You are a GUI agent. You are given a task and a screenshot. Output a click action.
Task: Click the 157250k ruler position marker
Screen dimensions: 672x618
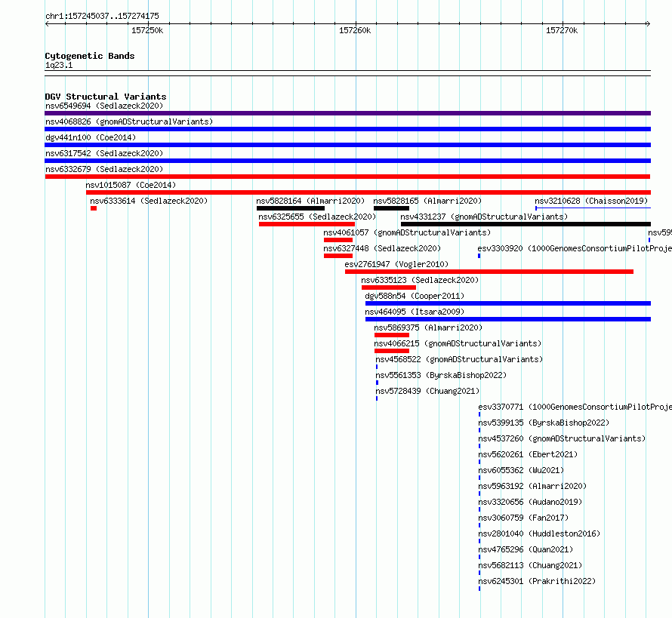(147, 30)
